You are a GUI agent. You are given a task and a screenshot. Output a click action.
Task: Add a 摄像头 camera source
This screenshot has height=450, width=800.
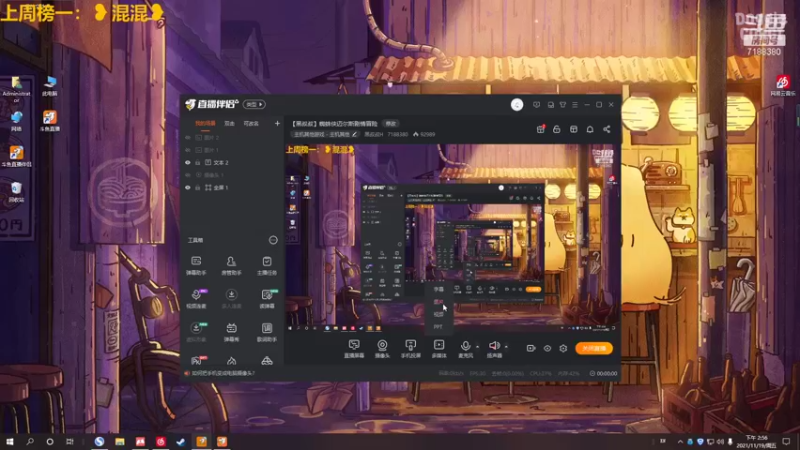[x=382, y=349]
